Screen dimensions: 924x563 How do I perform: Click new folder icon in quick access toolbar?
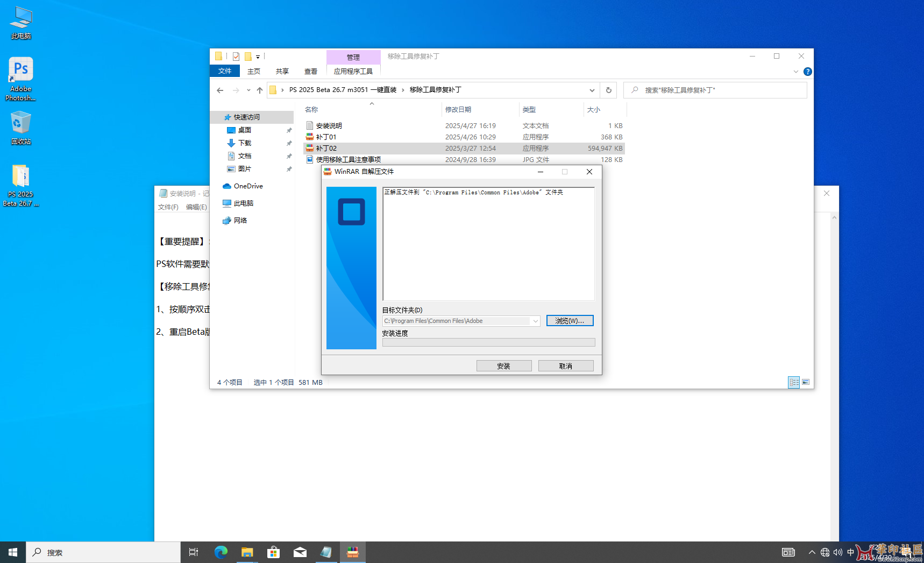point(248,56)
